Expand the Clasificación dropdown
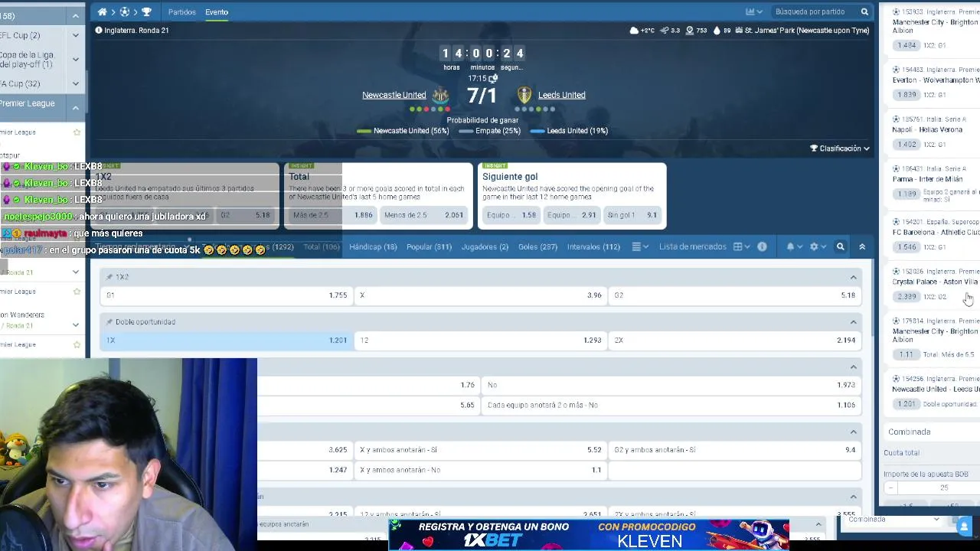Image resolution: width=980 pixels, height=551 pixels. [x=840, y=148]
